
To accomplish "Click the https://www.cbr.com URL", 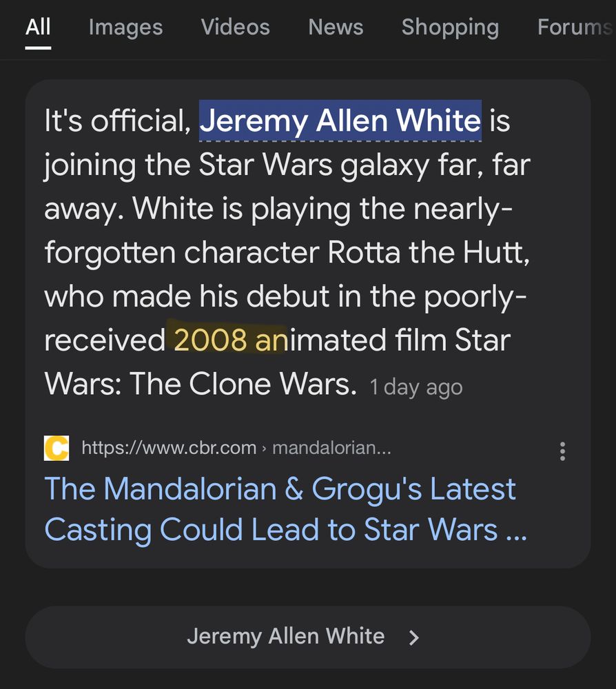I will click(169, 448).
